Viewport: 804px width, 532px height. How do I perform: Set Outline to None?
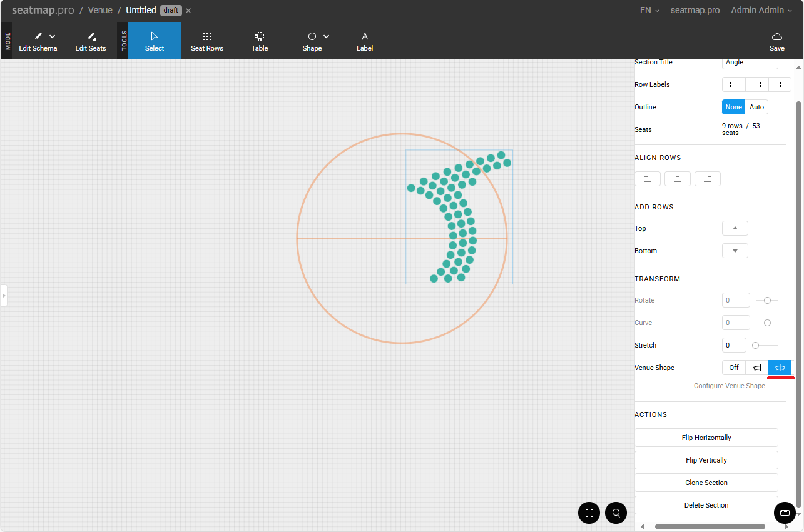(733, 107)
